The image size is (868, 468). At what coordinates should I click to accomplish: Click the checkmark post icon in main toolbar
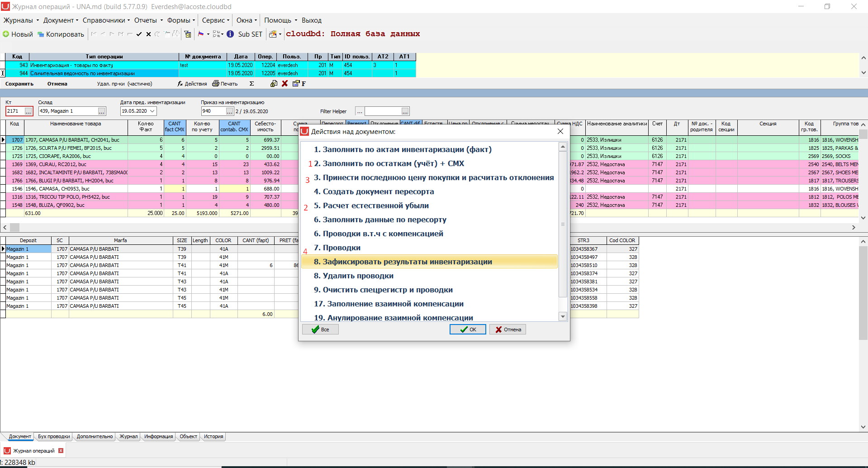[139, 34]
